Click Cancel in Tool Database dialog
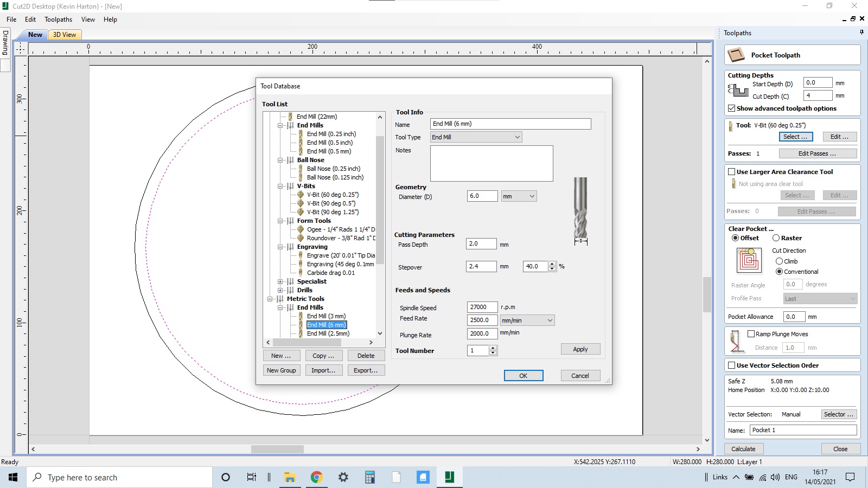 tap(580, 376)
